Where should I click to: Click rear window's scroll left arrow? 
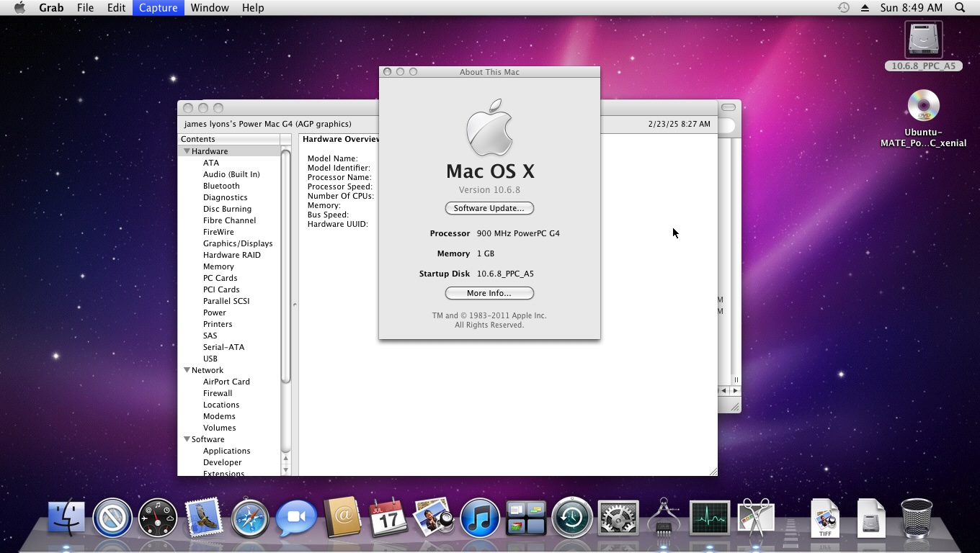tap(723, 390)
